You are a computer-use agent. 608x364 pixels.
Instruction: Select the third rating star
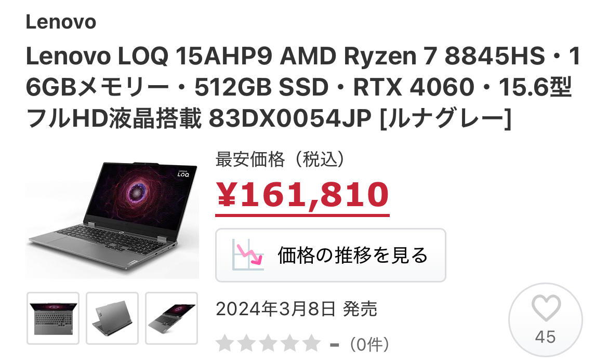[x=268, y=343]
